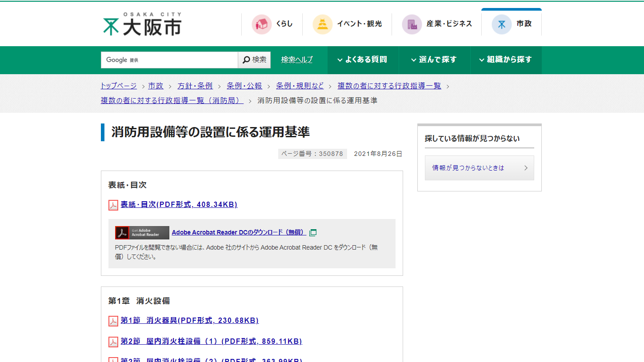Screen dimensions: 644x362
Task: Click the 第1章 消火設備 heading
Action: (x=139, y=301)
